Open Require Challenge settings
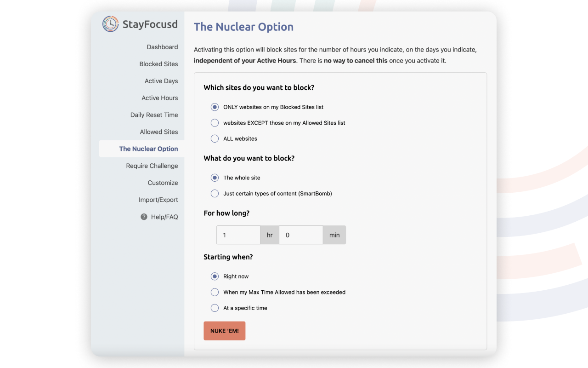Image resolution: width=588 pixels, height=368 pixels. [x=153, y=166]
